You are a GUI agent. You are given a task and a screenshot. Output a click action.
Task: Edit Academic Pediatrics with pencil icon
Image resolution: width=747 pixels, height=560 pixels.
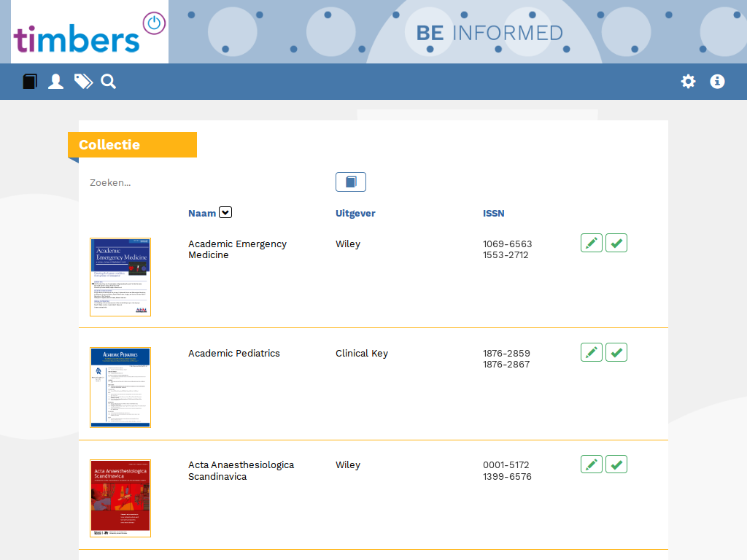click(x=591, y=352)
